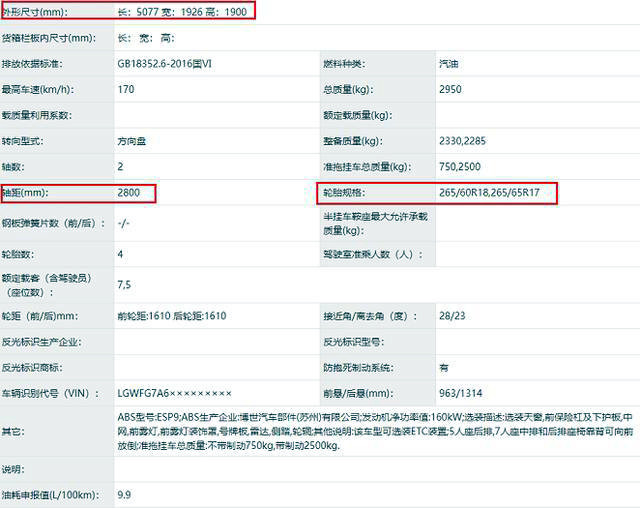This screenshot has width=640, height=508.
Task: Select the 载质量利用系数 label
Action: [37, 115]
